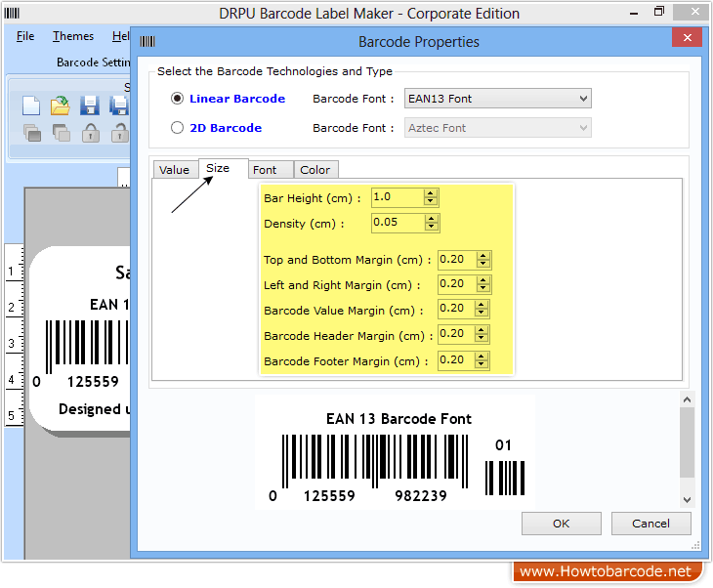Click the Density value field

(398, 223)
